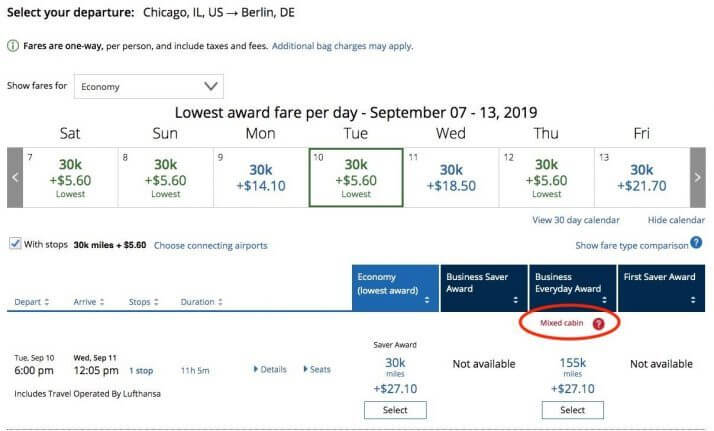The height and width of the screenshot is (431, 714).
Task: Sort flights by Duration
Action: 201,301
